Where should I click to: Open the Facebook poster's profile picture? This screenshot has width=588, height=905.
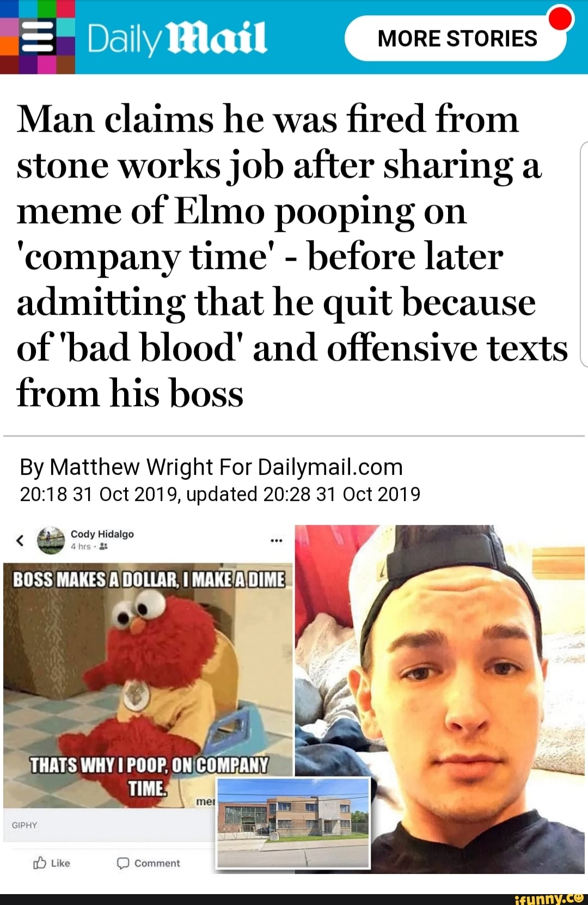click(51, 540)
